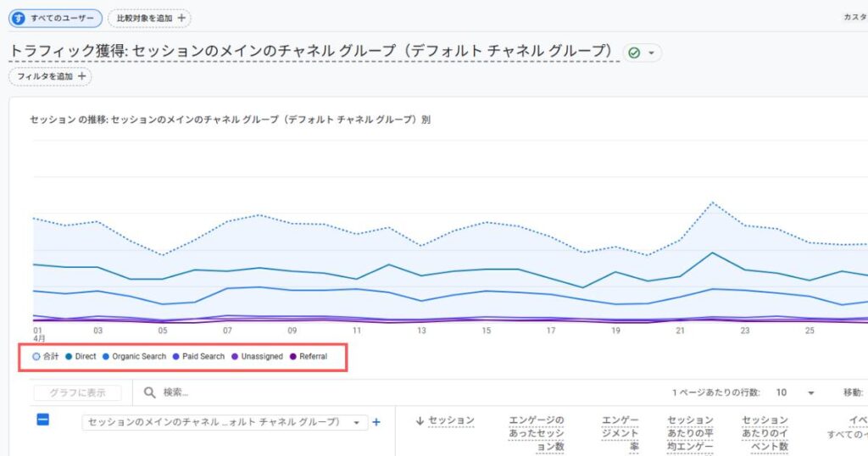The width and height of the screenshot is (868, 456).
Task: Toggle the Paid Search series in the legend
Action: pyautogui.click(x=203, y=357)
